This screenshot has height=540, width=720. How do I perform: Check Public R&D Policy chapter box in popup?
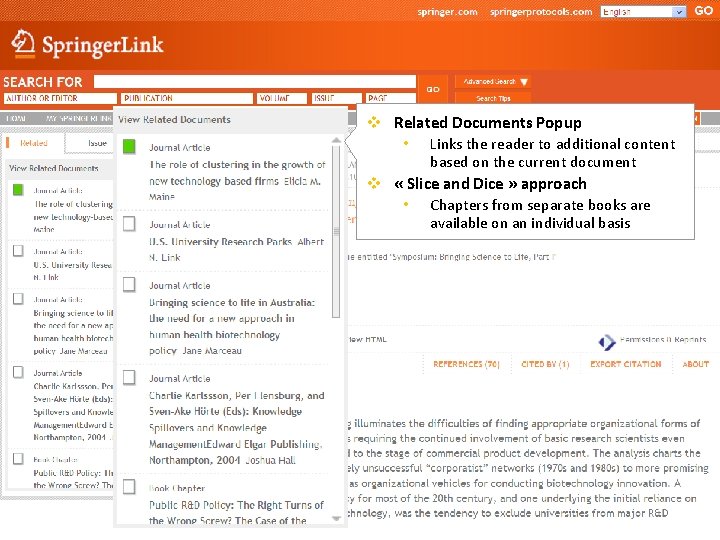point(129,486)
